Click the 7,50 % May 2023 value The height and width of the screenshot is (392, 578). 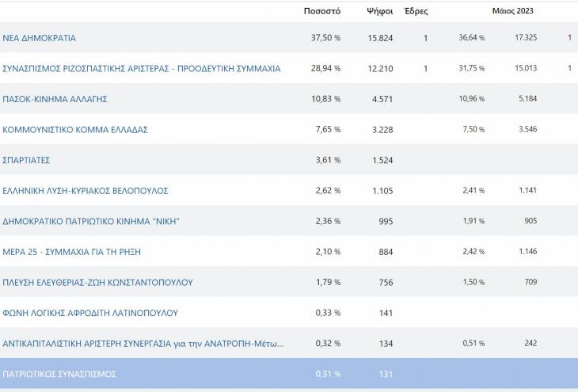tap(473, 129)
